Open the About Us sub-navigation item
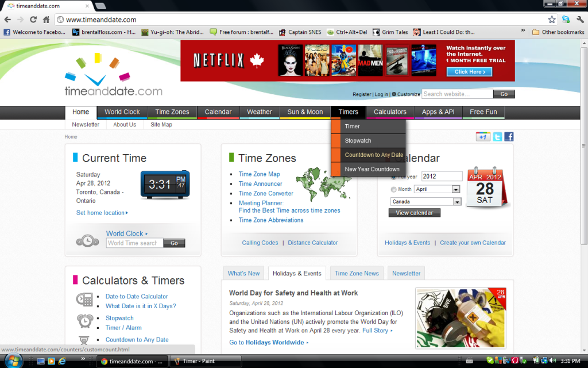Screen dimensions: 588x368 (x=125, y=125)
